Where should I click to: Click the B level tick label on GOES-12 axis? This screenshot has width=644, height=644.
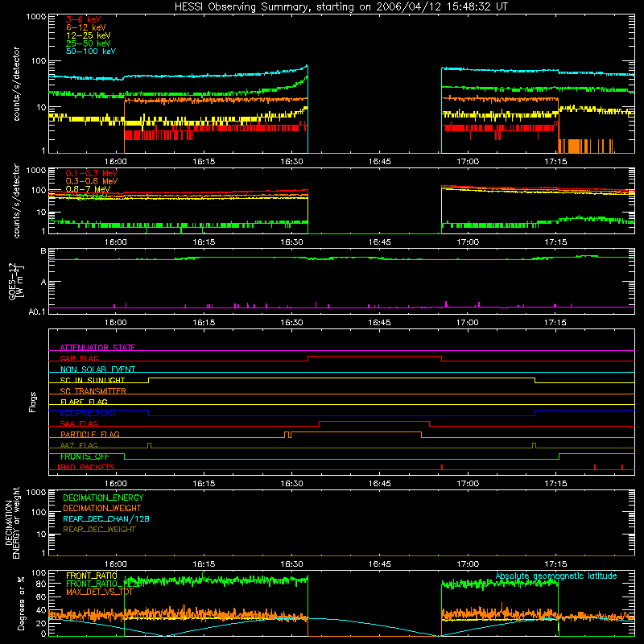pos(43,251)
